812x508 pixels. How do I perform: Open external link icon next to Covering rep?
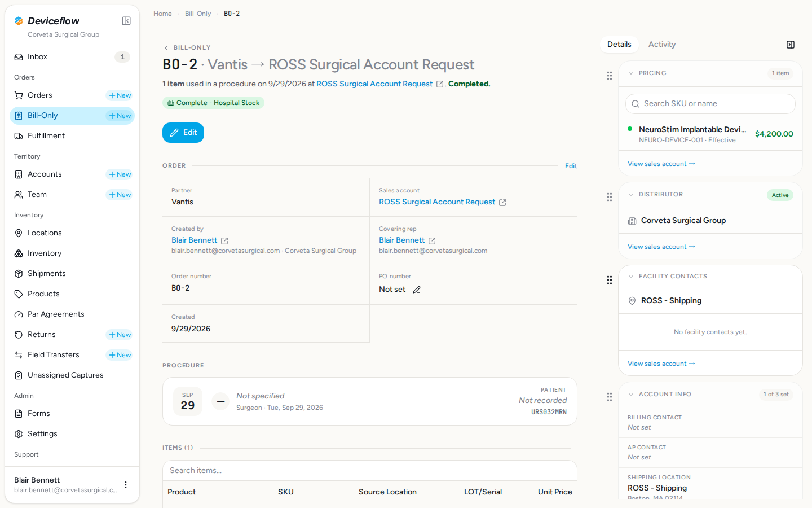[432, 240]
